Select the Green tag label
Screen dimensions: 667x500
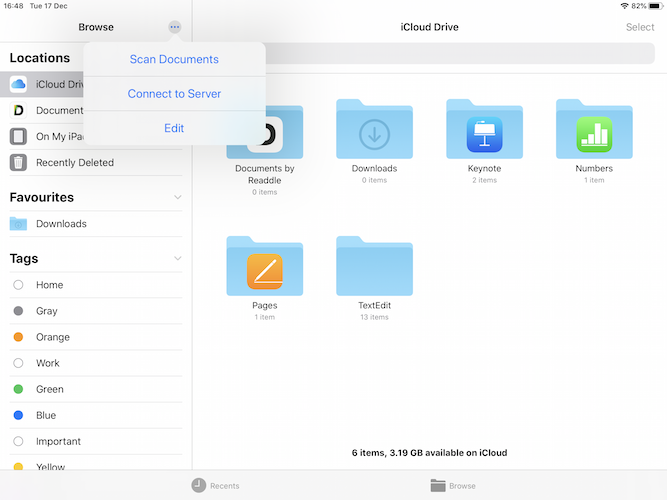click(x=50, y=389)
